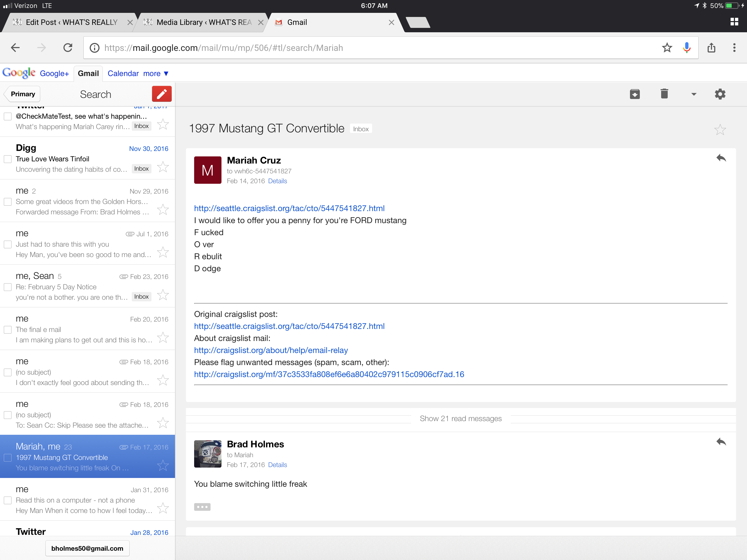Star 'The final e mail' message
The height and width of the screenshot is (560, 747).
163,337
